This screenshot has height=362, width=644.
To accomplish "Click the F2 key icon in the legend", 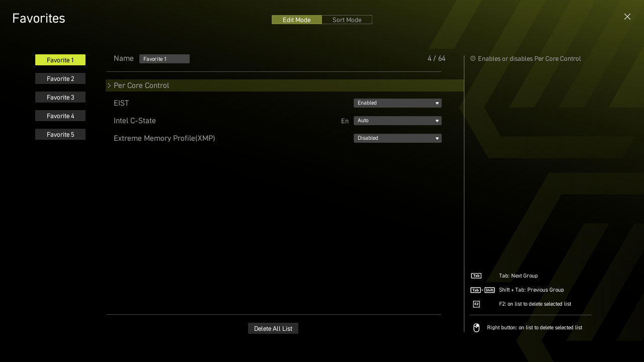I will (x=476, y=304).
